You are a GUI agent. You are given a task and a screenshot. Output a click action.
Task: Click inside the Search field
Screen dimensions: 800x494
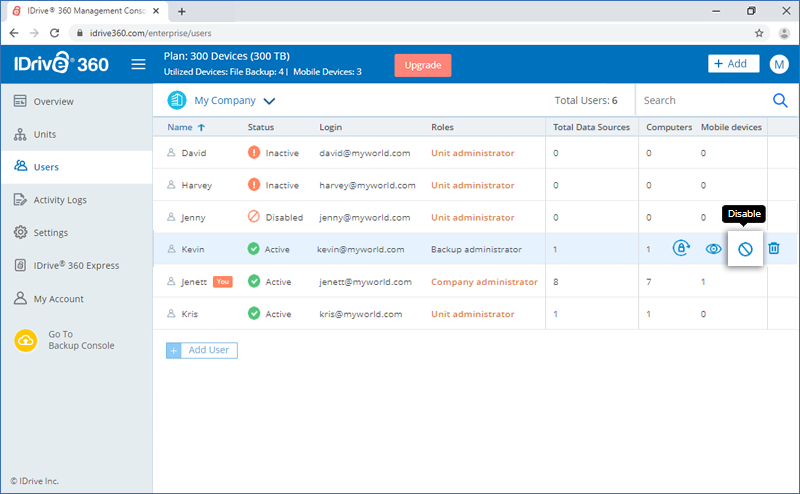[704, 101]
